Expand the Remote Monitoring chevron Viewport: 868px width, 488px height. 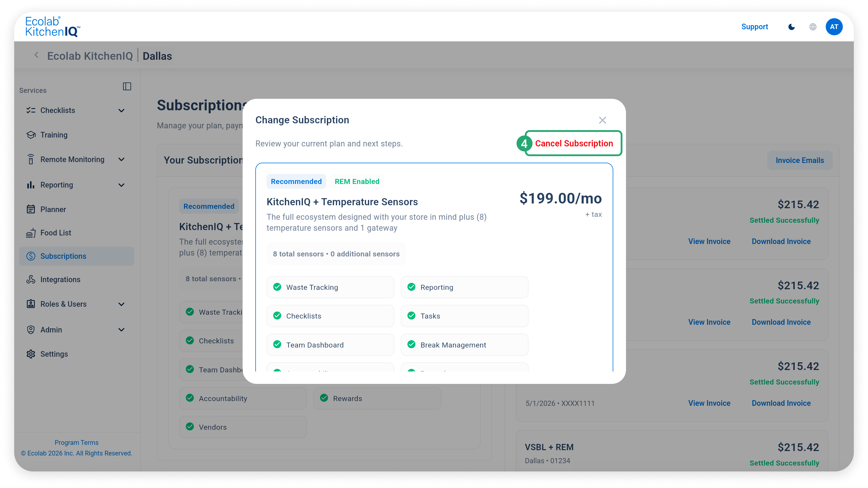tap(122, 159)
